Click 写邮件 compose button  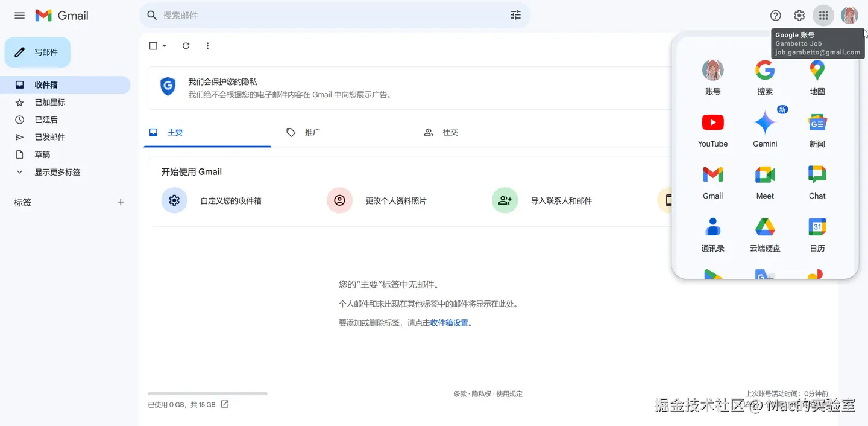(x=37, y=52)
